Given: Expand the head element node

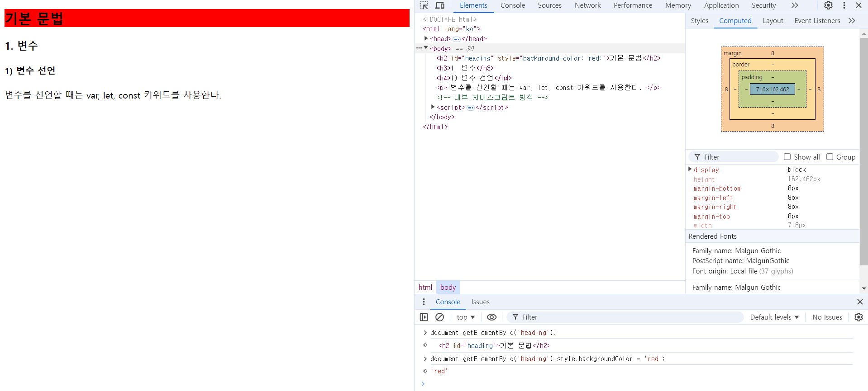Looking at the screenshot, I should [426, 38].
